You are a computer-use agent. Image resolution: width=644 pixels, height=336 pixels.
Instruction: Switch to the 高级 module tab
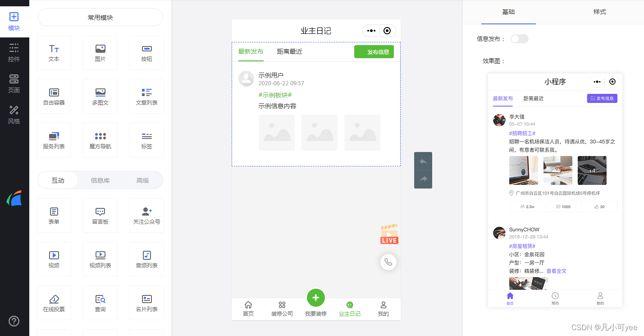pos(143,180)
